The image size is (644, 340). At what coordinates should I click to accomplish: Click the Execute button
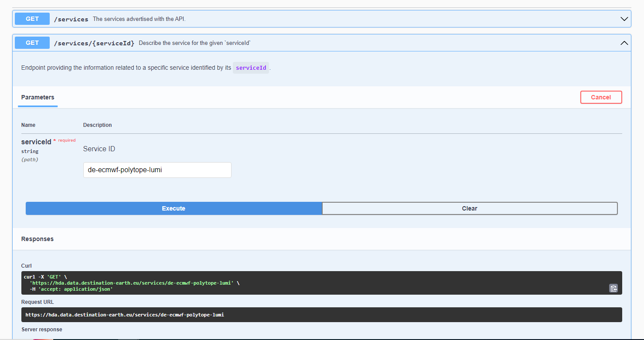174,208
